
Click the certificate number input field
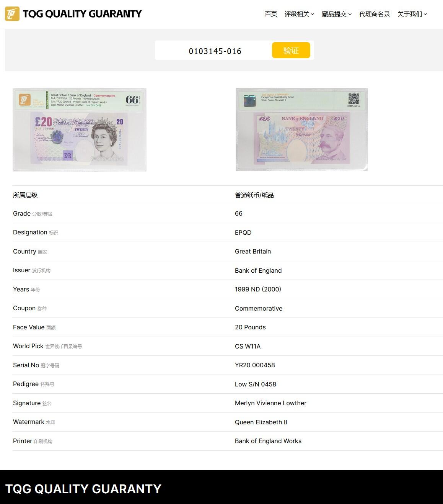pos(215,51)
